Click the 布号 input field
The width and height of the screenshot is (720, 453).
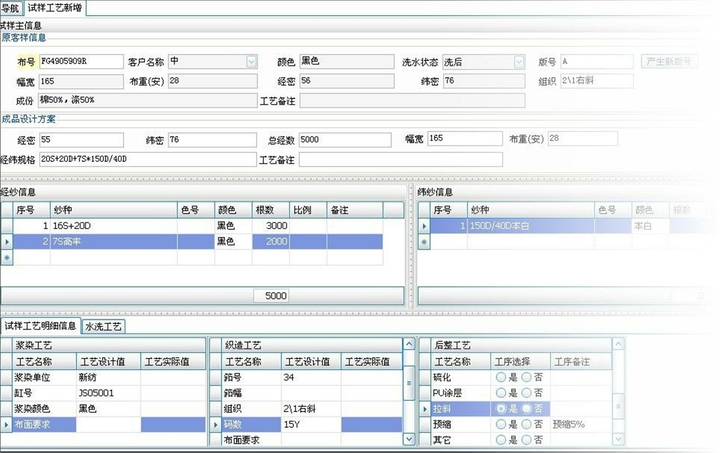tap(80, 62)
